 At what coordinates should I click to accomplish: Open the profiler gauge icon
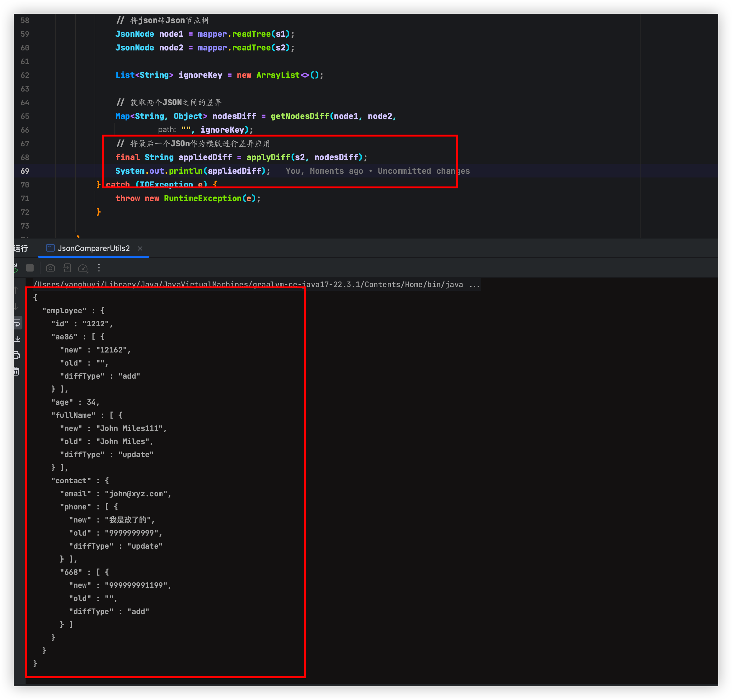point(83,268)
